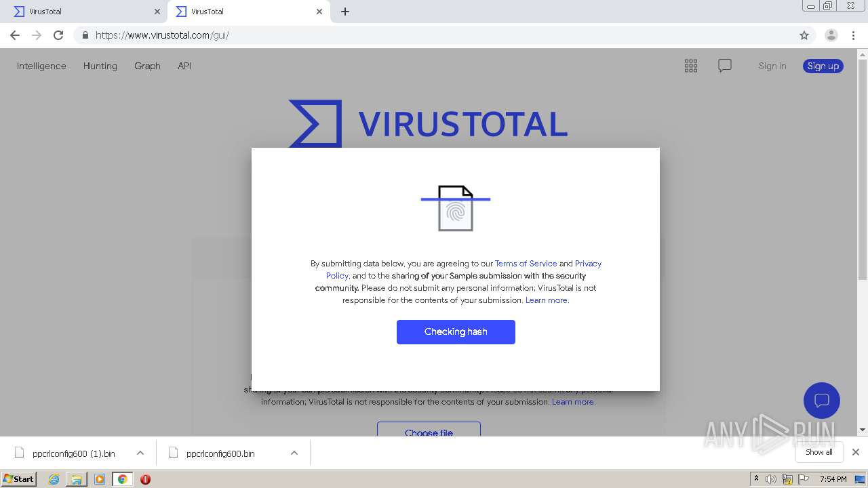Switch to the first VirusTotal tab
Screen dimensions: 868x488
coord(85,12)
